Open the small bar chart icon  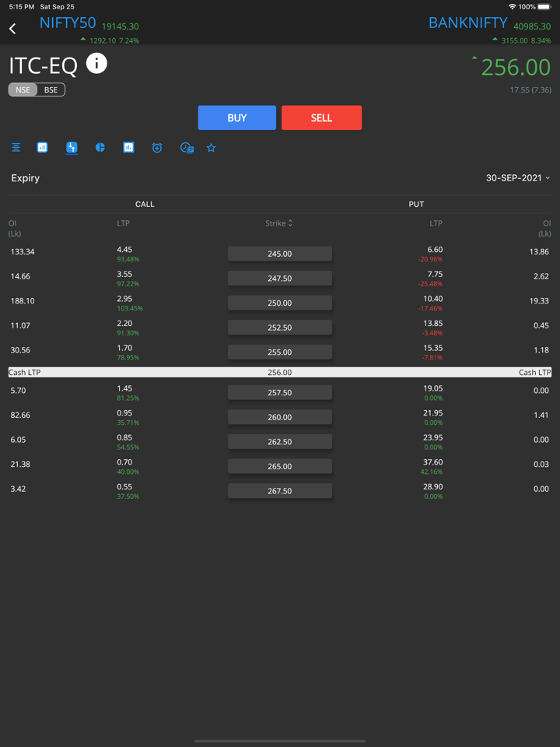(x=43, y=147)
